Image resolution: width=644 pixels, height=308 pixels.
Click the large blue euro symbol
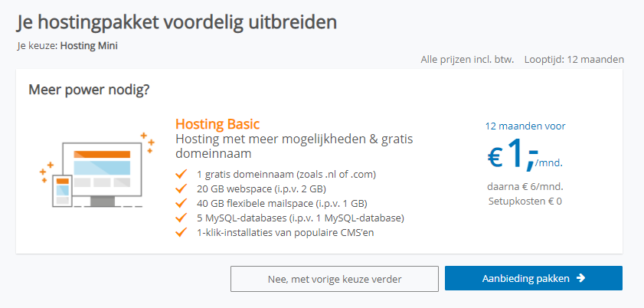coord(495,158)
